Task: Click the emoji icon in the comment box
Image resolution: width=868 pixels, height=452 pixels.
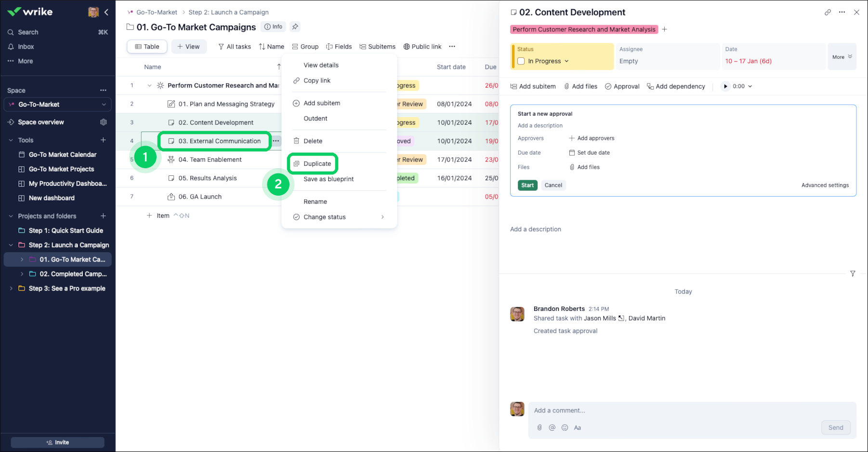Action: pos(565,427)
